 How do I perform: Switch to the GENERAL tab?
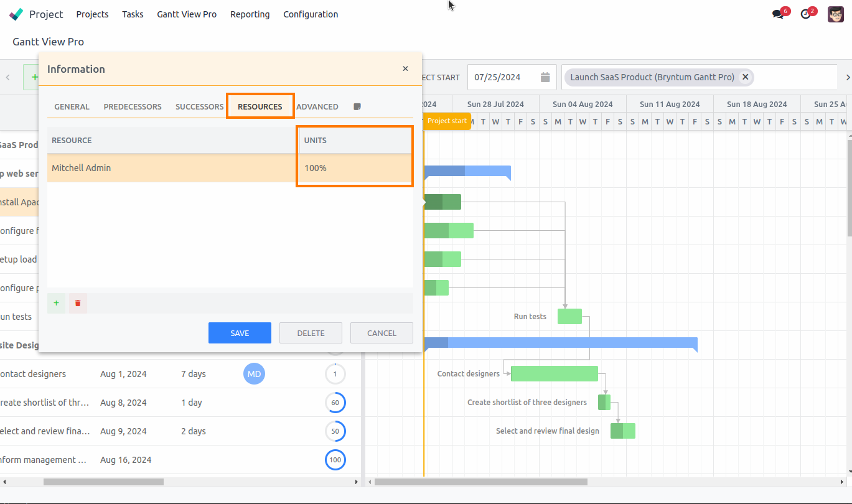(x=71, y=106)
